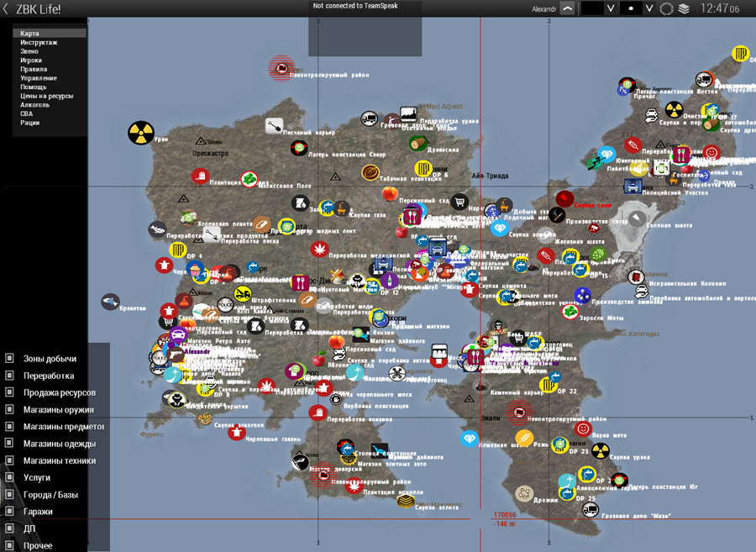The height and width of the screenshot is (552, 756).
Task: Click the Соляная шахта grey marker
Action: 637,219
